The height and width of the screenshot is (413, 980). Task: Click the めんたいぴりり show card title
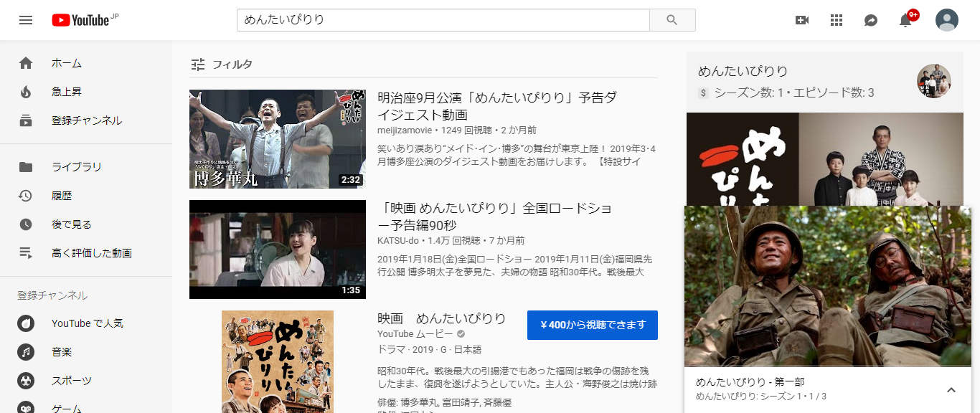(x=743, y=72)
